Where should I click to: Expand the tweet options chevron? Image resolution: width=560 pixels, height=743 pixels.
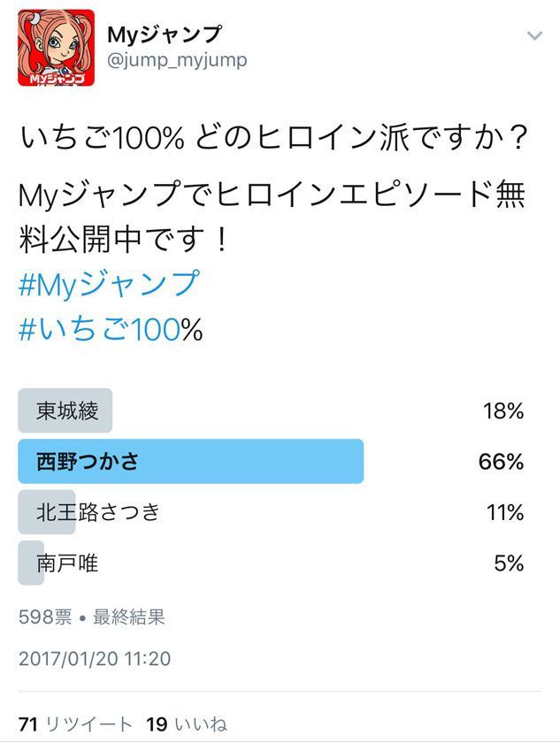coord(534,36)
